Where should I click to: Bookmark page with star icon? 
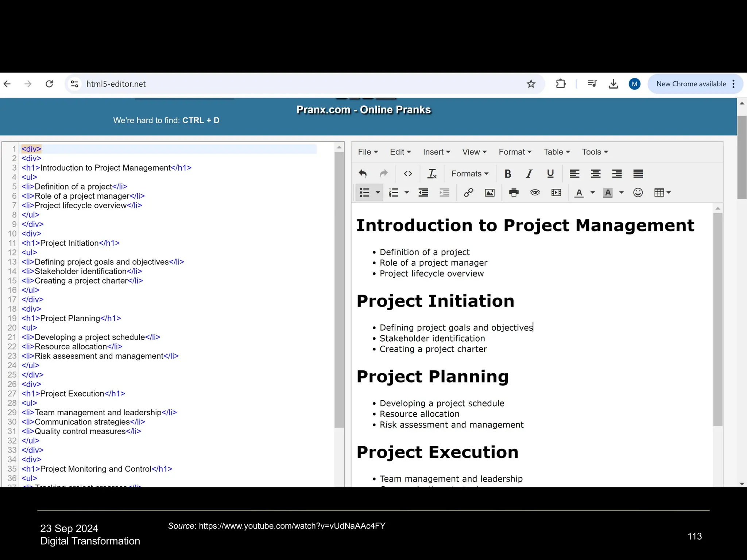(531, 84)
